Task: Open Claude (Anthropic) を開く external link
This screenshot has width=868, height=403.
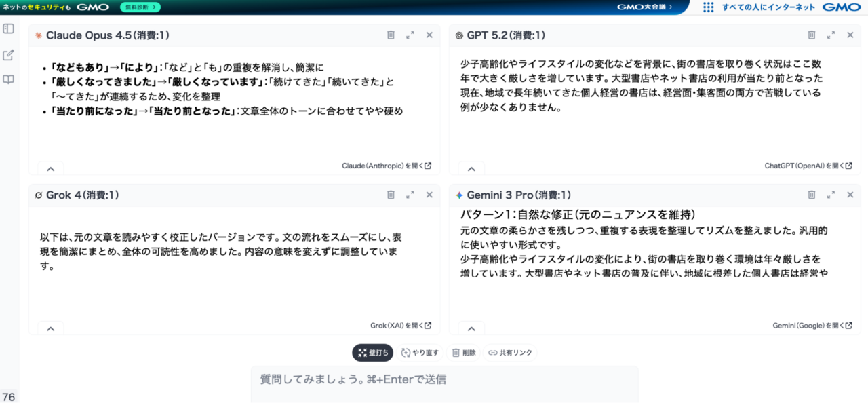Action: [x=386, y=166]
